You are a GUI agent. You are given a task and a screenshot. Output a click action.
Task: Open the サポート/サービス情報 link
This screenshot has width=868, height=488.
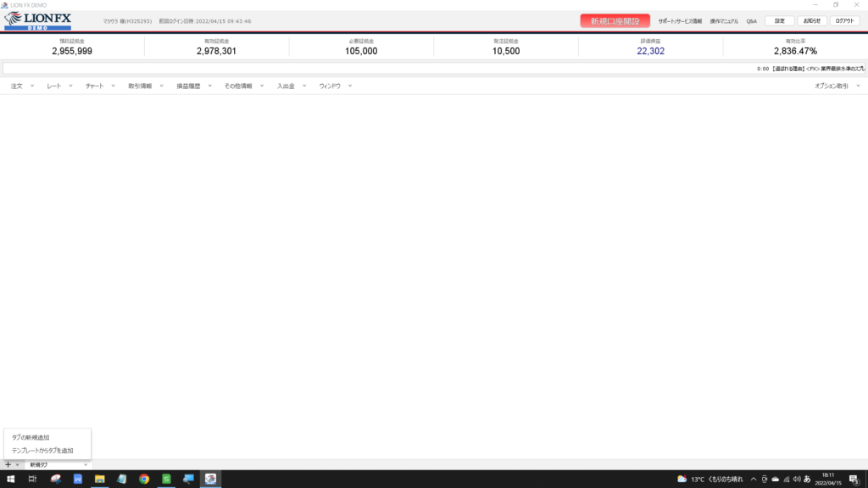coord(680,21)
